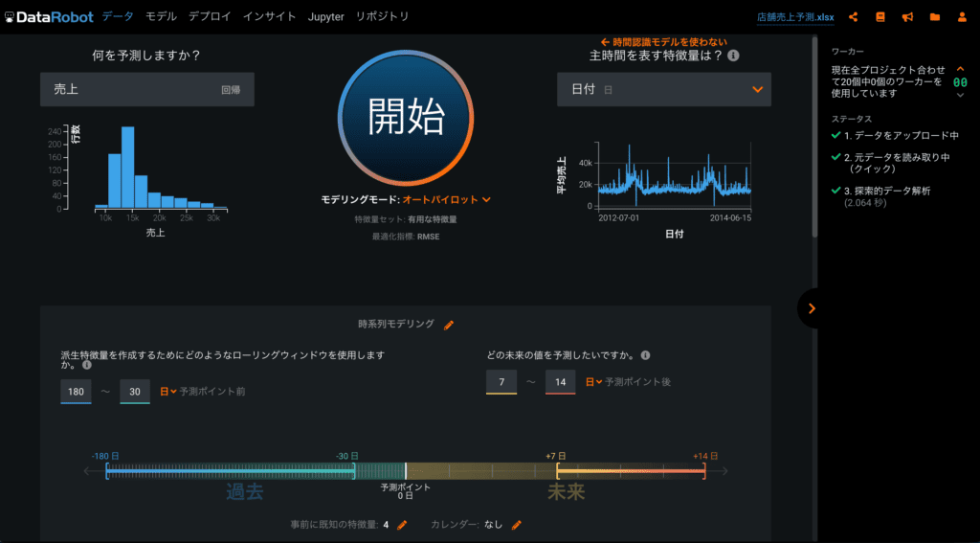The image size is (980, 543).
Task: Edit 事前に既知の特徴量 with pencil icon
Action: pyautogui.click(x=402, y=525)
